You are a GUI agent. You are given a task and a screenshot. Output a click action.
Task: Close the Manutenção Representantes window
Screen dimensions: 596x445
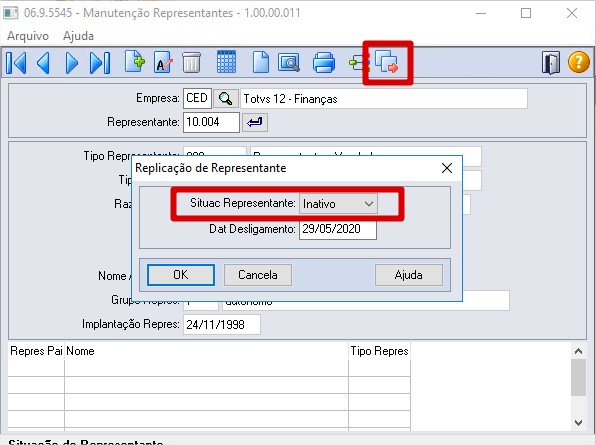pos(572,13)
